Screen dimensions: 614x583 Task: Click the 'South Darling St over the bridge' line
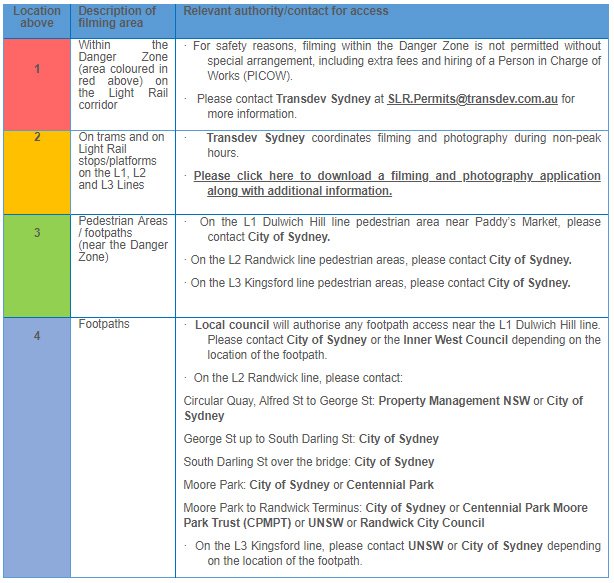coord(309,462)
